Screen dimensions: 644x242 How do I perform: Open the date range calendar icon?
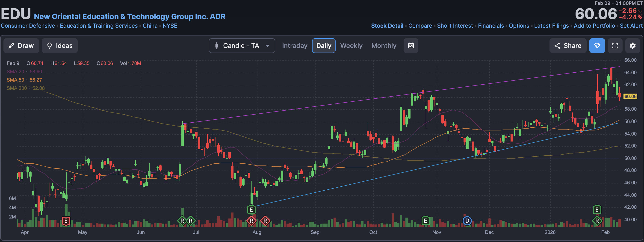tap(411, 45)
